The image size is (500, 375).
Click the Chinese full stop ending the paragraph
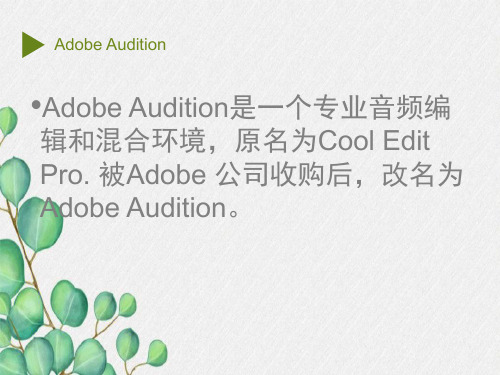(x=234, y=213)
